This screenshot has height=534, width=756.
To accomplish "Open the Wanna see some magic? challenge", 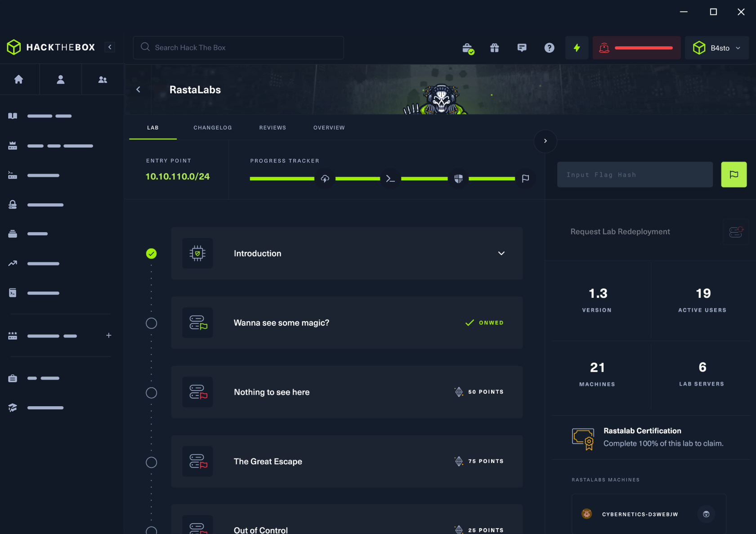I will pos(347,323).
